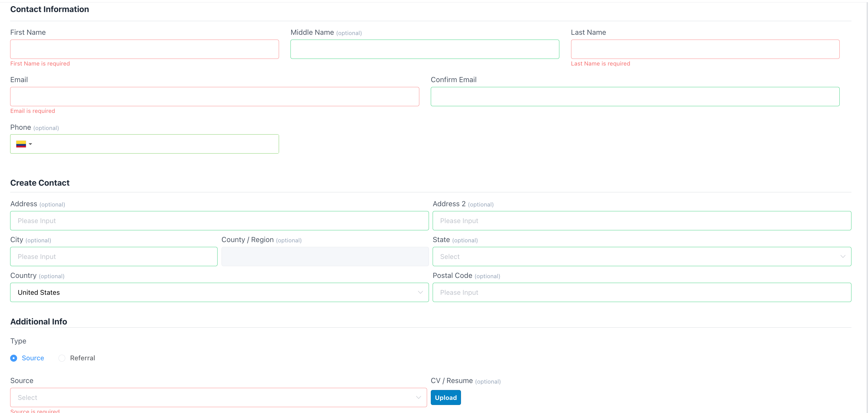This screenshot has width=868, height=413.
Task: Select the Source radio button
Action: [x=14, y=358]
